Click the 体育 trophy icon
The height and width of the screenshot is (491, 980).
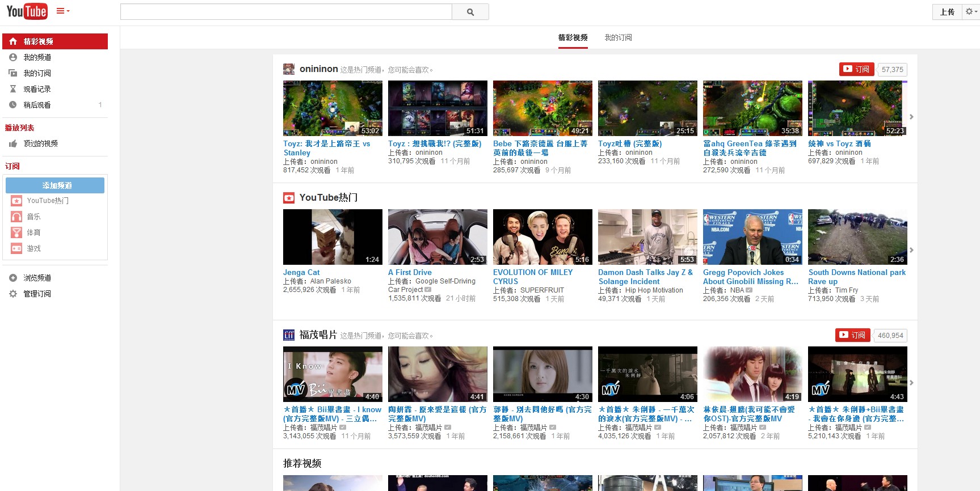point(16,232)
